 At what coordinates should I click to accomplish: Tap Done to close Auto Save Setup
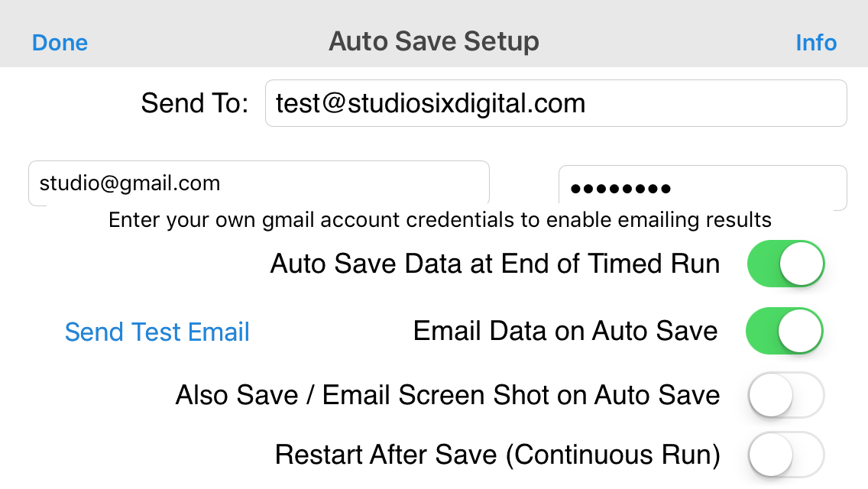click(60, 43)
